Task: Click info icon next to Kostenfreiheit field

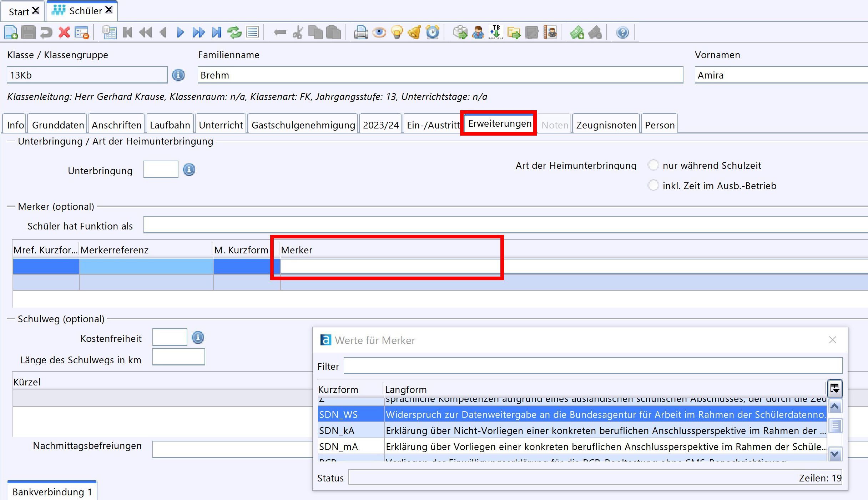Action: tap(198, 337)
